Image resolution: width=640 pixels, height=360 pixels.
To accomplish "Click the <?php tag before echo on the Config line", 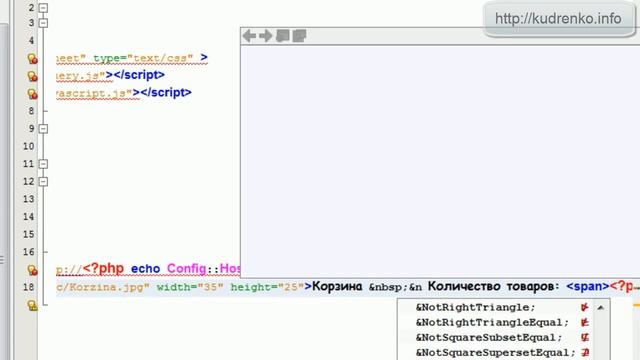I will (x=103, y=269).
